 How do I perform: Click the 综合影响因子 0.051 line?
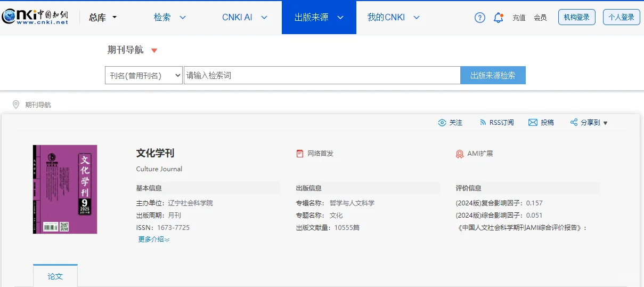(499, 216)
